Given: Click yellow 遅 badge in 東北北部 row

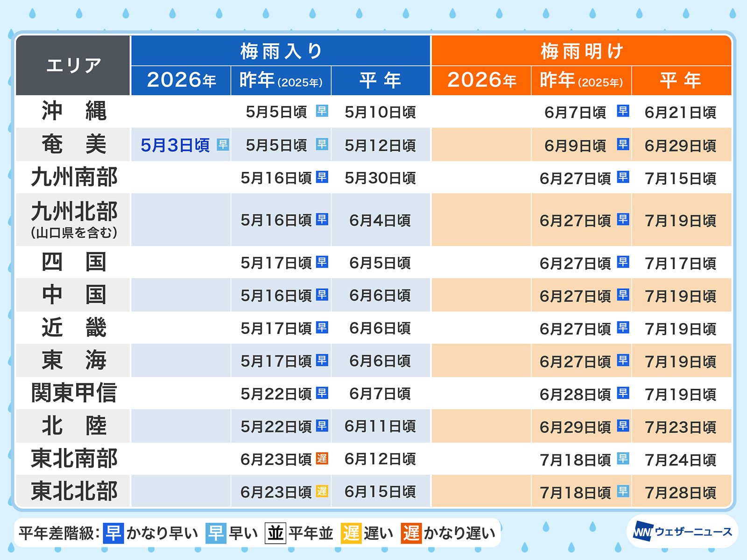Looking at the screenshot, I should 322,491.
